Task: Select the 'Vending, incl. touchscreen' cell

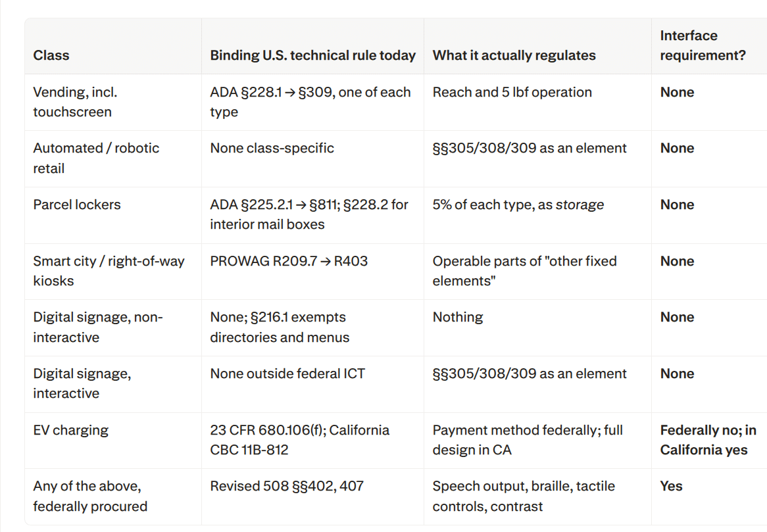Action: click(x=76, y=102)
